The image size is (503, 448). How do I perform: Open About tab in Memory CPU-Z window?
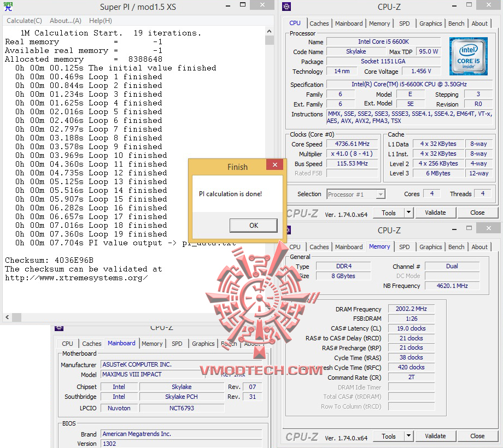tap(479, 247)
